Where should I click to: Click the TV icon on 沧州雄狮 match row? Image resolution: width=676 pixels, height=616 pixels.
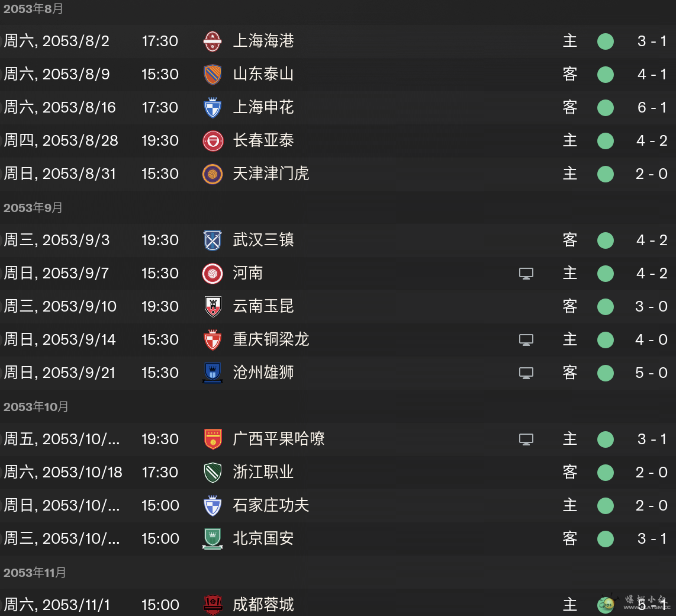[x=526, y=373]
